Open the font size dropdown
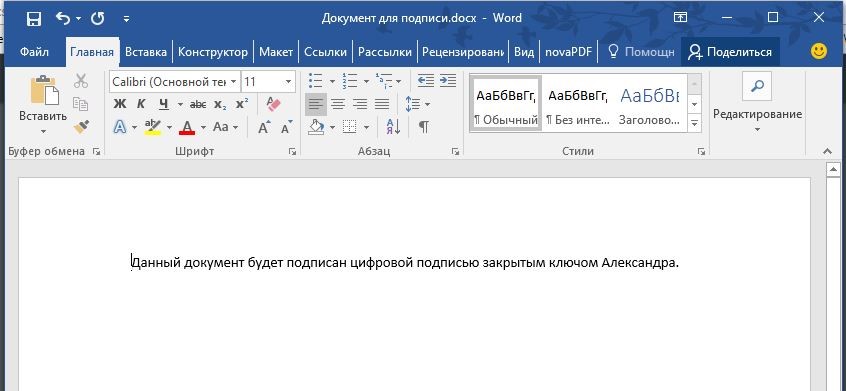The image size is (846, 391). tap(289, 82)
